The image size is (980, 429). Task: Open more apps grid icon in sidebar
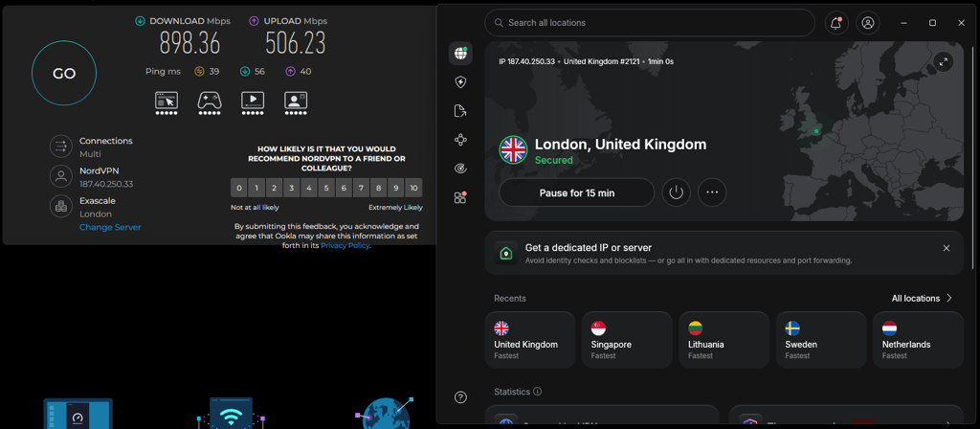click(460, 197)
